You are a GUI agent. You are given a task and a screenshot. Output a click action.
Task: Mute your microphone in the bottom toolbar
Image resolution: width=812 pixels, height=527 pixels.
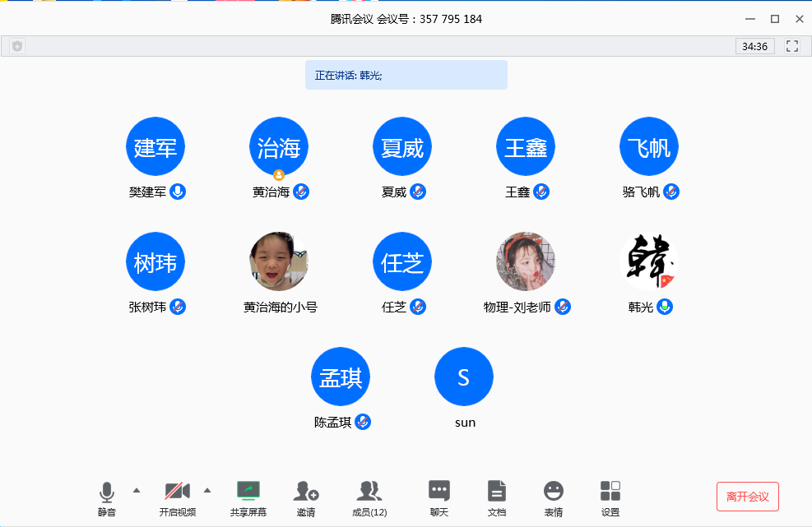click(x=107, y=498)
